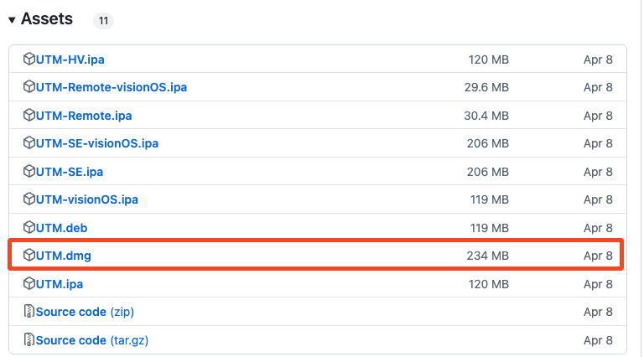Click the zip file icon for Source code (zip)
The width and height of the screenshot is (644, 357).
[x=29, y=312]
